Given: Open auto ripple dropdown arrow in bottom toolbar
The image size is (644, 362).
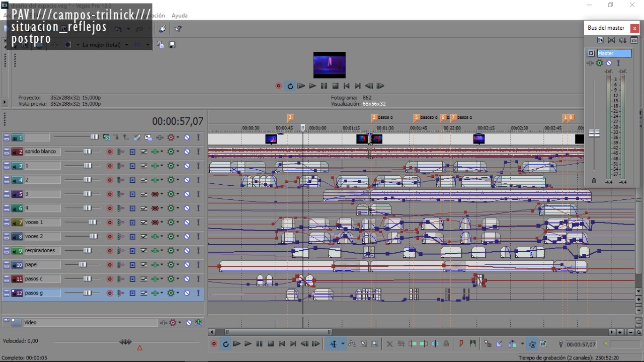Looking at the screenshot, I should coord(522,344).
